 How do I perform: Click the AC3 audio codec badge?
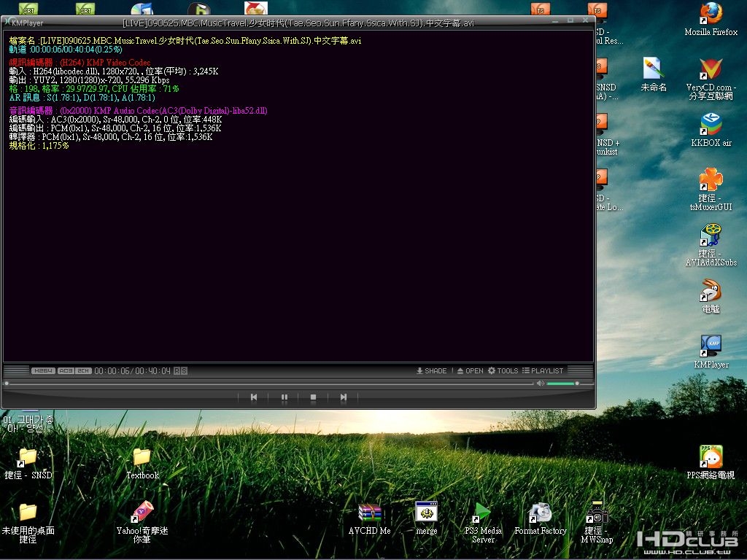point(66,371)
